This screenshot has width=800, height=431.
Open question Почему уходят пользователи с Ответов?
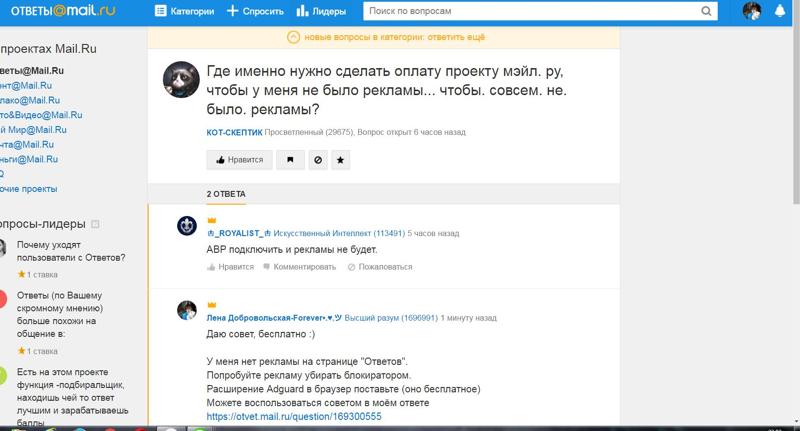coord(71,251)
